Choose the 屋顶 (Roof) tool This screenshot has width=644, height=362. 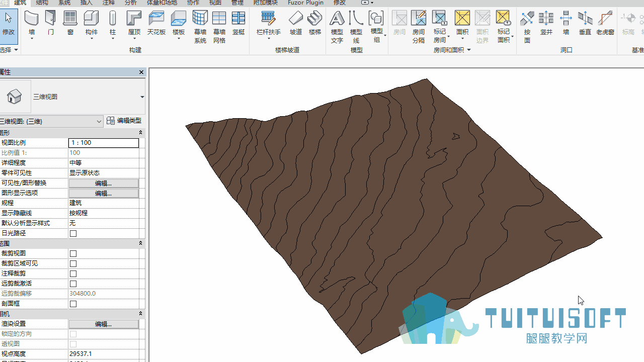pos(134,24)
